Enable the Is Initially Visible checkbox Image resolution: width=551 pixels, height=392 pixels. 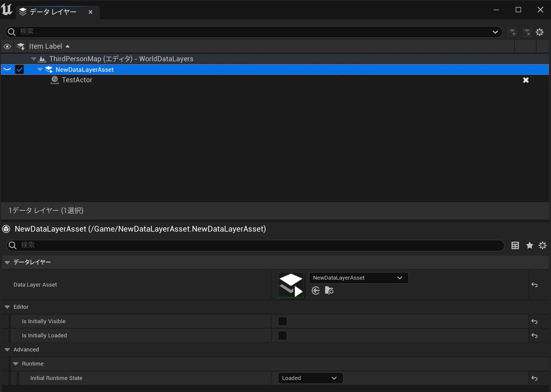(x=282, y=321)
